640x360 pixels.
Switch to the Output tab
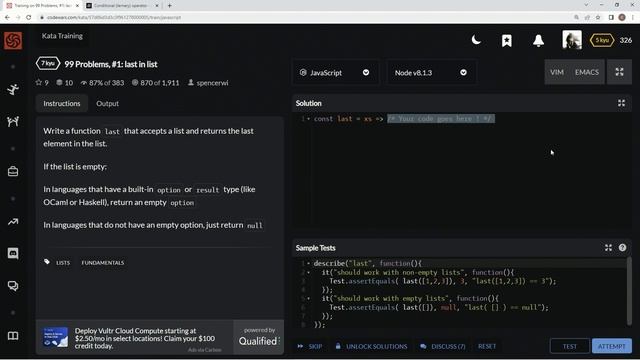pyautogui.click(x=107, y=103)
